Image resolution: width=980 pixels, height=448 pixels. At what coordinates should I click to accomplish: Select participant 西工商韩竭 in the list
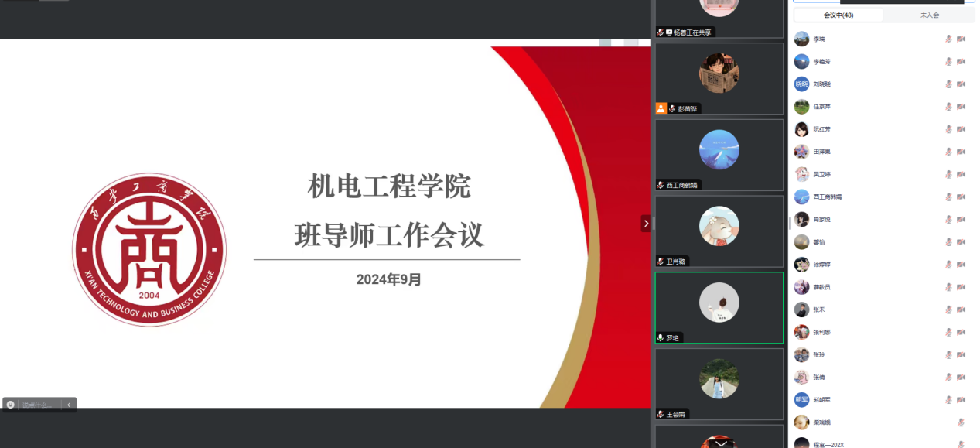pyautogui.click(x=827, y=197)
